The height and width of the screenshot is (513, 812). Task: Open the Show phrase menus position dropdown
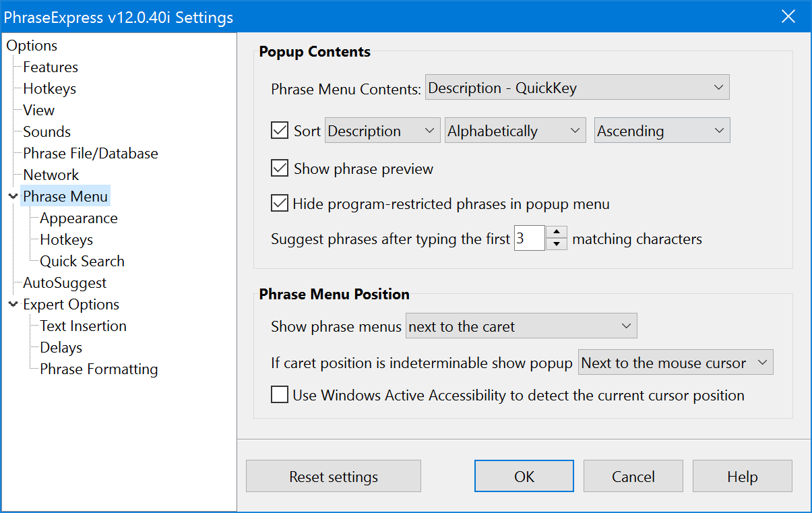tap(522, 326)
